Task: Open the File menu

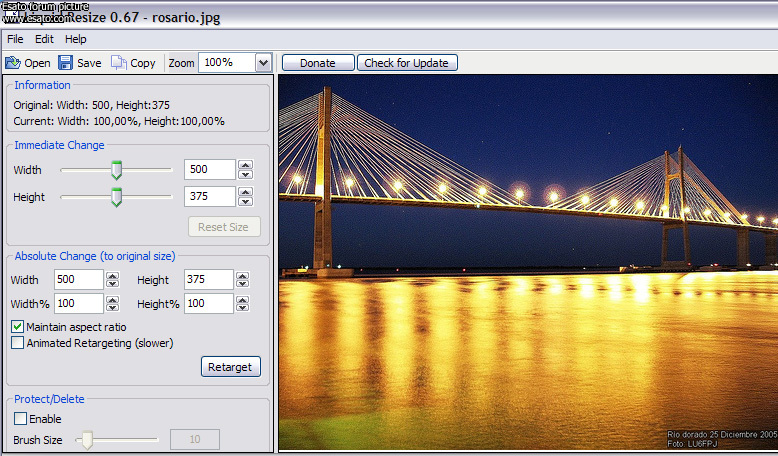Action: [15, 39]
